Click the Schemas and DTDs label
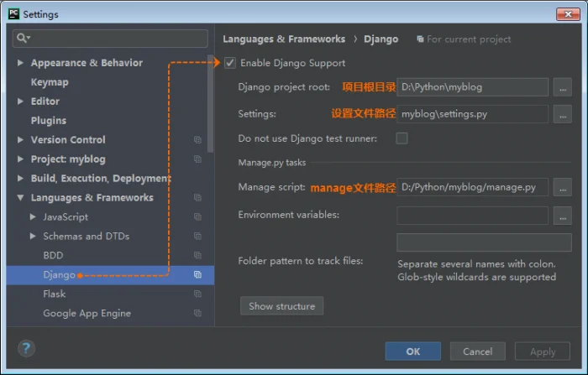 87,236
